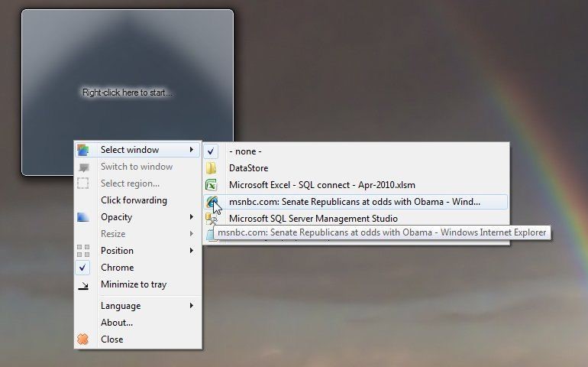Pick Microsoft SQL Server Management Studio window
The height and width of the screenshot is (367, 588).
click(313, 219)
